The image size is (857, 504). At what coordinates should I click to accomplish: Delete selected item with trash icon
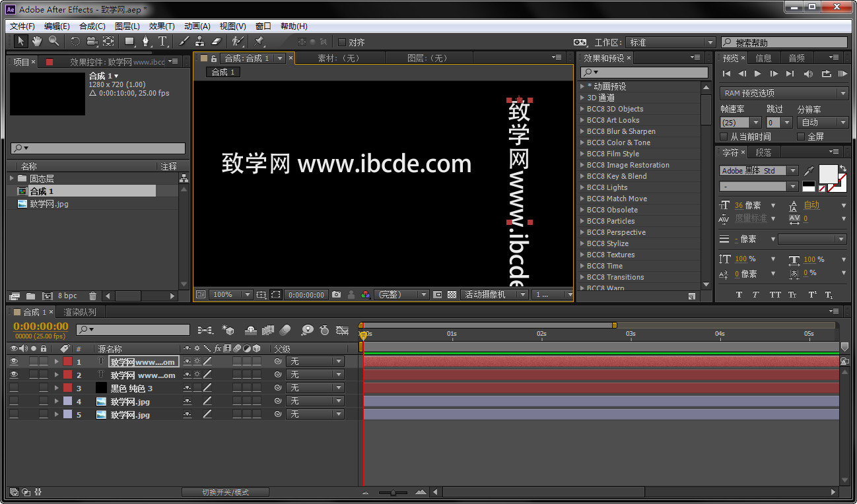[x=92, y=296]
